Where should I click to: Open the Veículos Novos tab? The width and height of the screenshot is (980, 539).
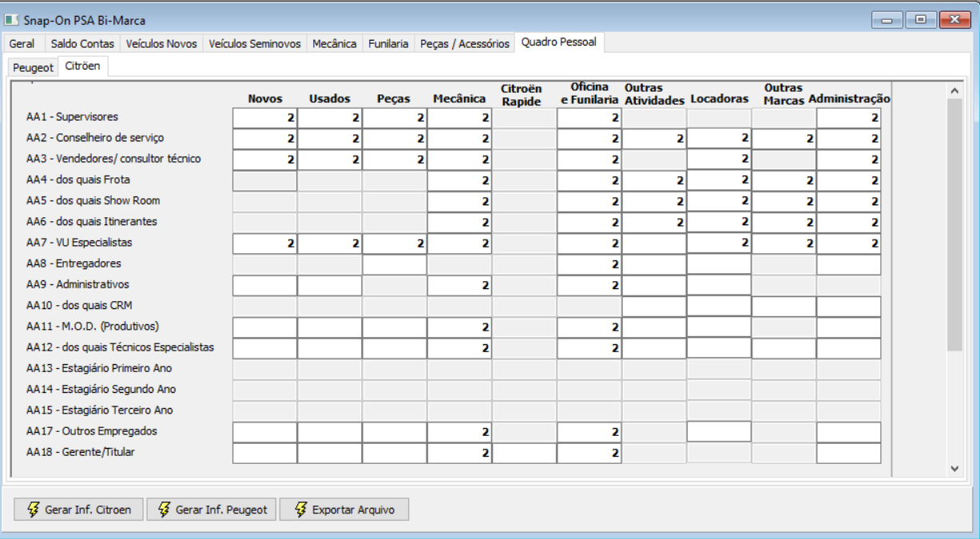tap(161, 44)
